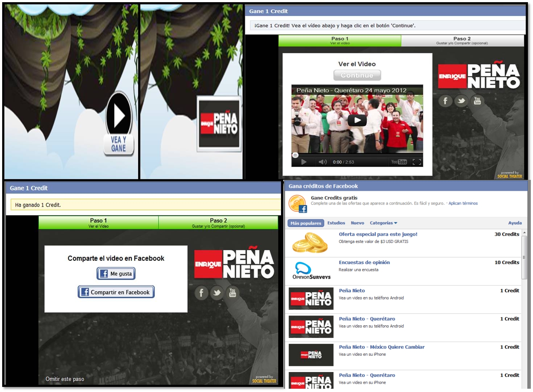
Task: Open Encuestas de opinión offer
Action: click(x=364, y=263)
